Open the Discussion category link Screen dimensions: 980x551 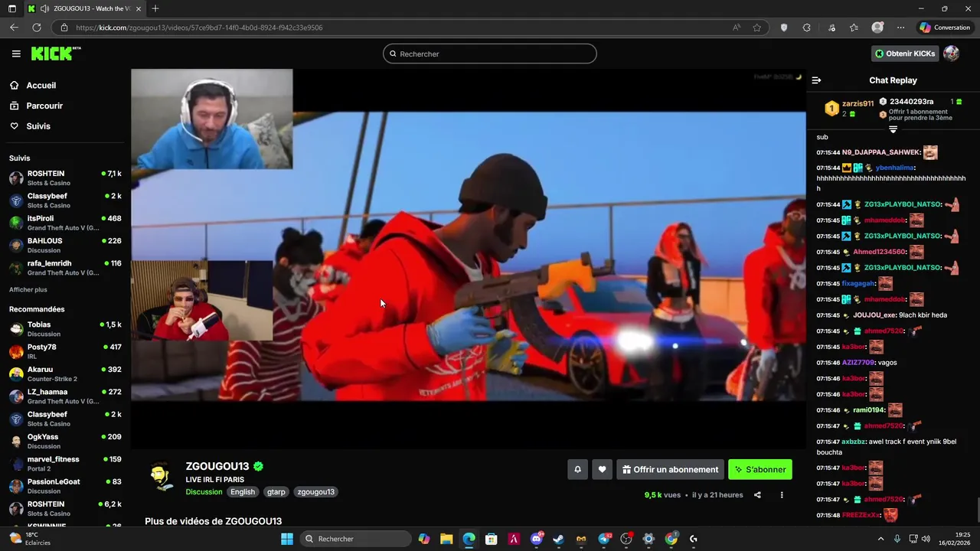click(204, 492)
